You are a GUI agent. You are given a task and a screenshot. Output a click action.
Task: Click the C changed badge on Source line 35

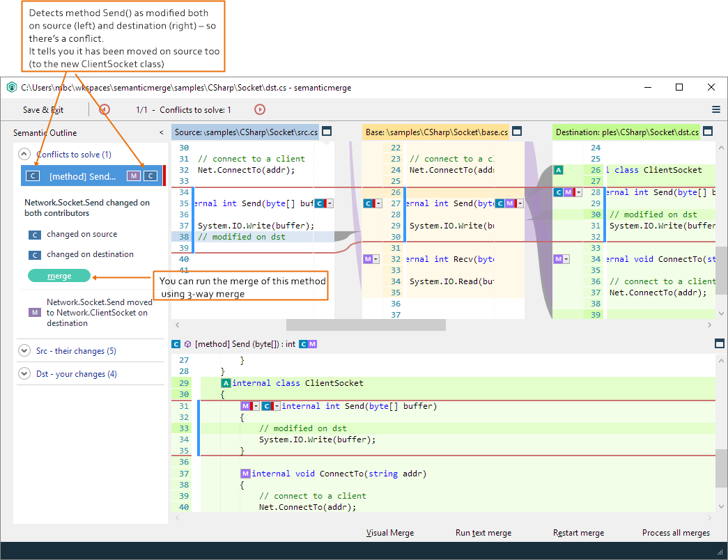click(320, 203)
